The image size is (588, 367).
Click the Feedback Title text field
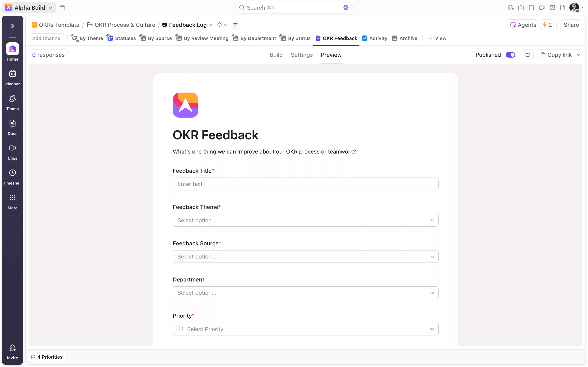coord(305,184)
